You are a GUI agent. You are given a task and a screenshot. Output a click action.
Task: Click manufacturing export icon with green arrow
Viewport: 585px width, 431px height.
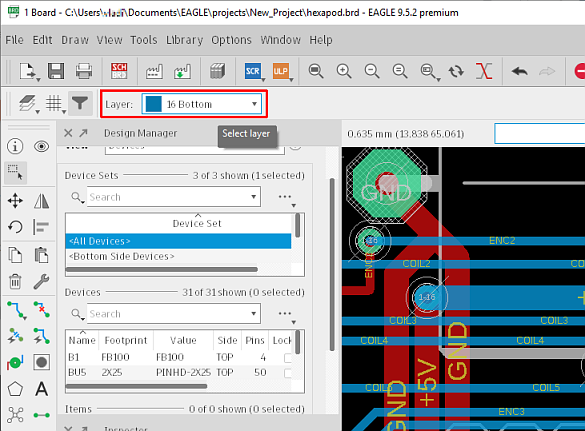click(182, 71)
